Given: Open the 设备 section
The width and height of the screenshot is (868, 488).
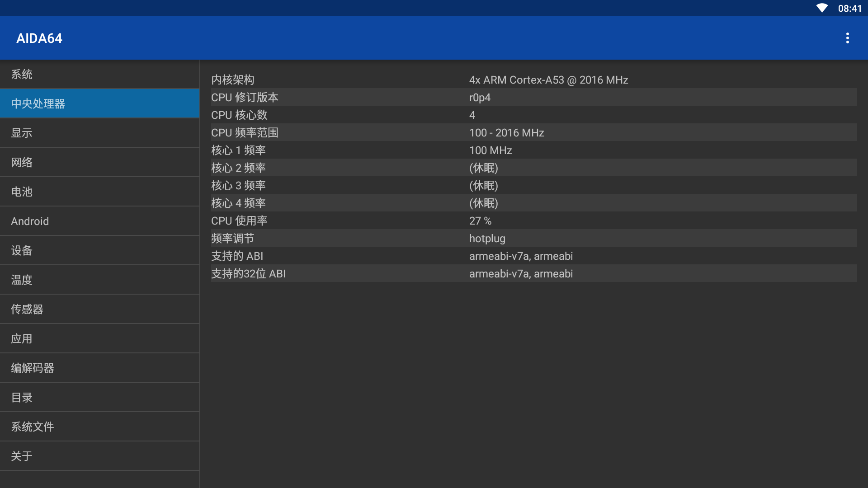Looking at the screenshot, I should tap(99, 250).
